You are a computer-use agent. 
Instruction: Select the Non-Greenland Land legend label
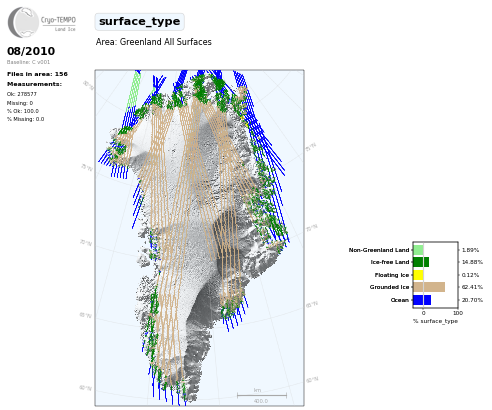click(379, 250)
